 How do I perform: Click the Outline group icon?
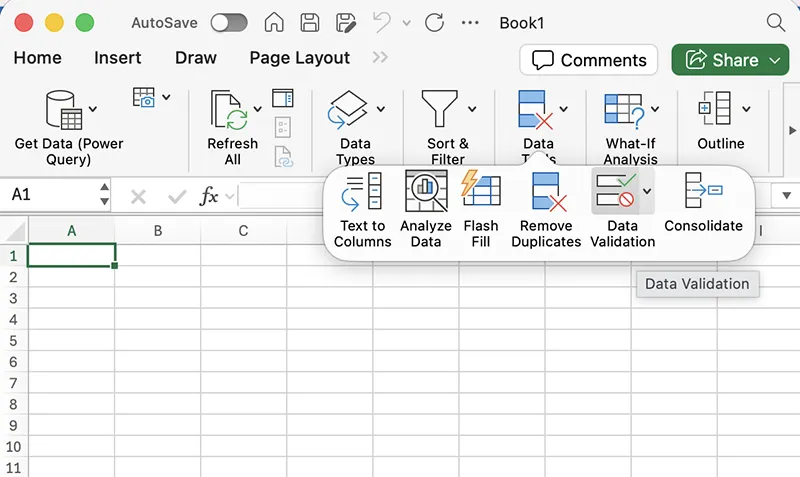pos(715,109)
